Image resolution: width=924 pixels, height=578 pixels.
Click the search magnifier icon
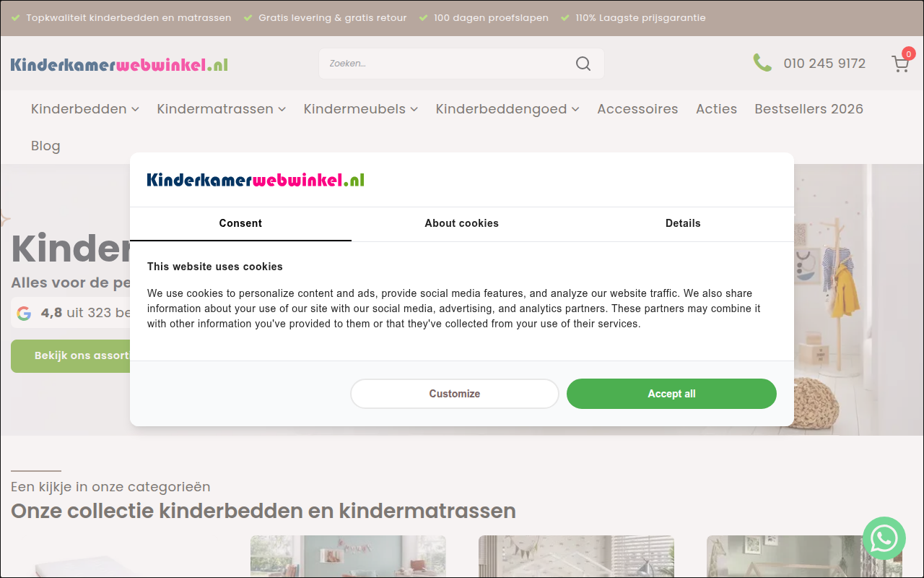[583, 64]
